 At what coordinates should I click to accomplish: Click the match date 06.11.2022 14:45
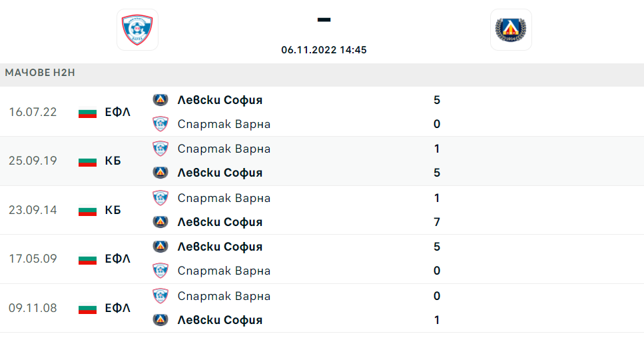pyautogui.click(x=324, y=50)
